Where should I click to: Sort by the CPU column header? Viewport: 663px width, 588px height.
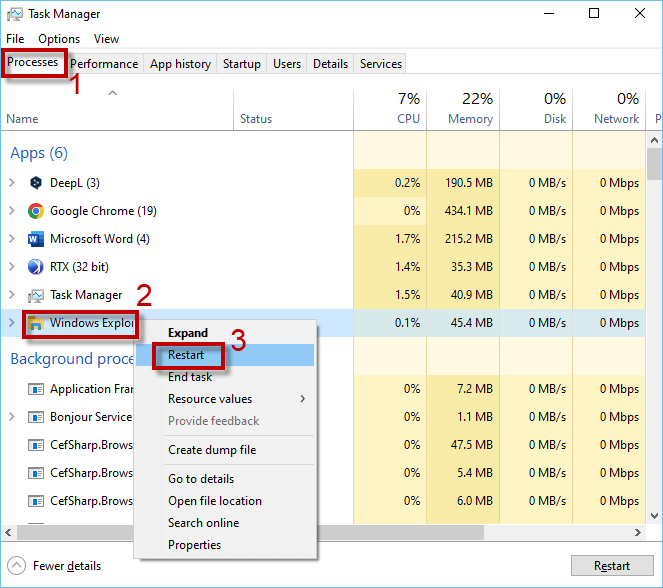tap(390, 109)
